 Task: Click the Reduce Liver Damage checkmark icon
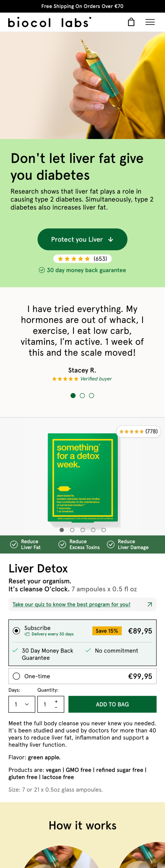[110, 544]
